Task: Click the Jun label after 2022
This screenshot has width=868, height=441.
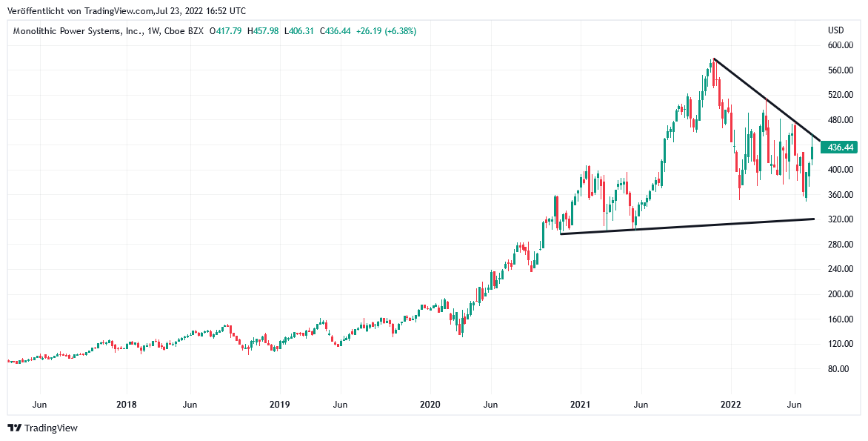Action: tap(795, 405)
